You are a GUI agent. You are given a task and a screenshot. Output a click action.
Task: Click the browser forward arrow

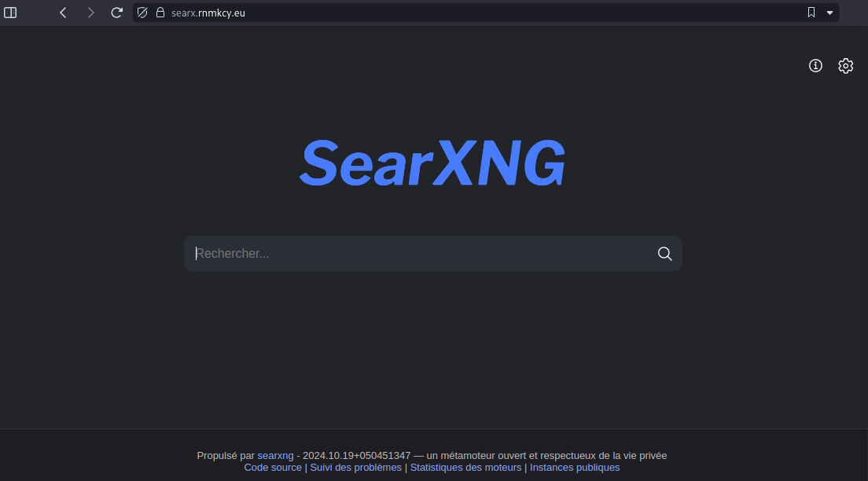click(90, 13)
